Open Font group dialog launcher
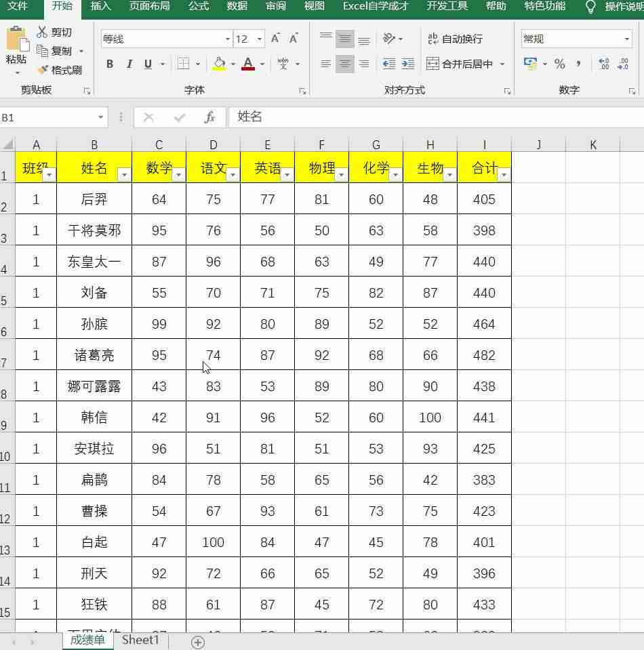Image resolution: width=644 pixels, height=650 pixels. tap(302, 92)
